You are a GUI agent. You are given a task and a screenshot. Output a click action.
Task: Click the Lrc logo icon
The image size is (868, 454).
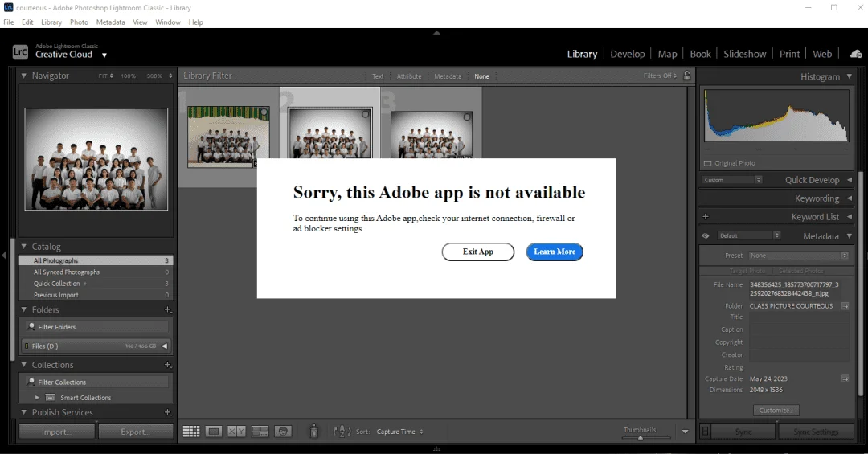coord(20,52)
